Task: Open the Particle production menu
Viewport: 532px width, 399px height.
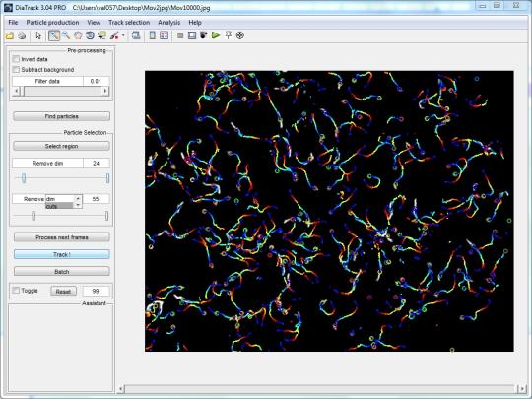Action: pyautogui.click(x=52, y=23)
